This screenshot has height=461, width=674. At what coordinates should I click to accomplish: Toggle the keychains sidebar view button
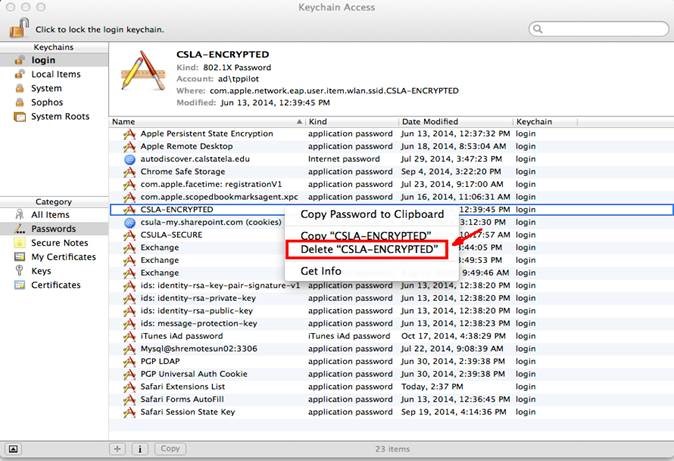click(x=13, y=449)
